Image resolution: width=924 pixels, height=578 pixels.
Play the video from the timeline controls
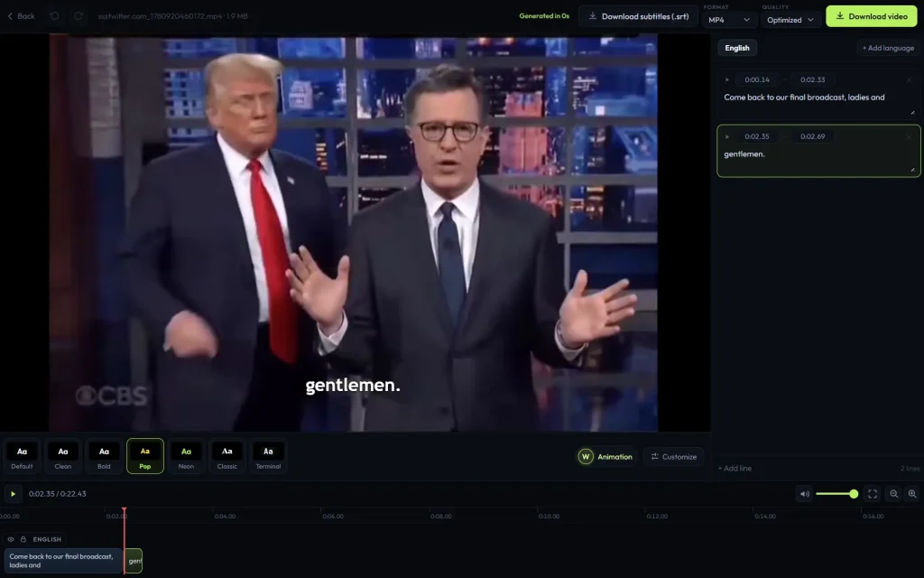coord(13,494)
